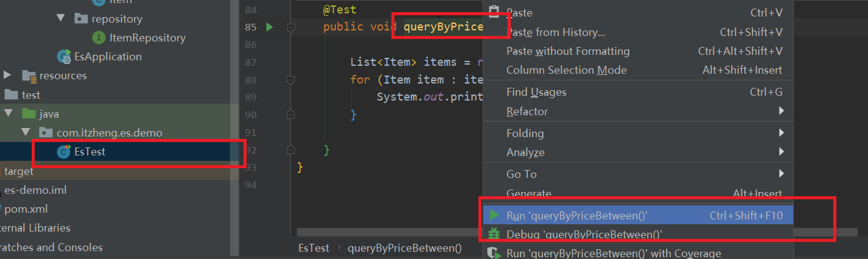Choose Paste from context menu

click(638, 12)
